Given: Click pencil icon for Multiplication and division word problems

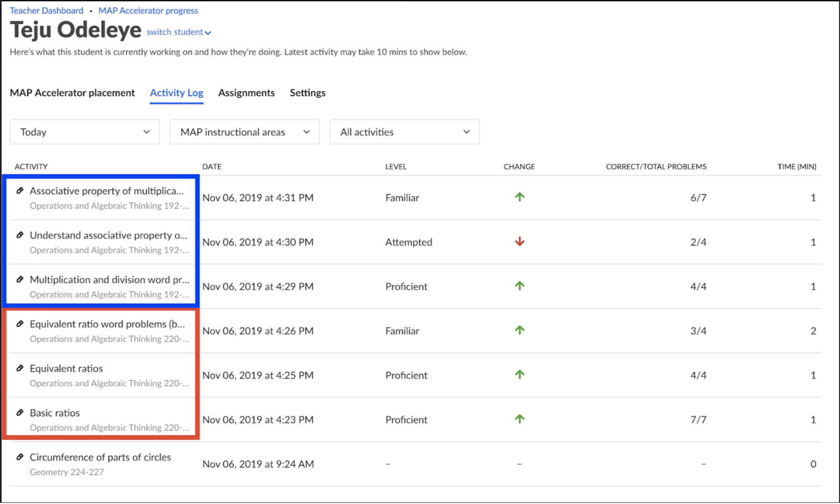Looking at the screenshot, I should pyautogui.click(x=20, y=279).
